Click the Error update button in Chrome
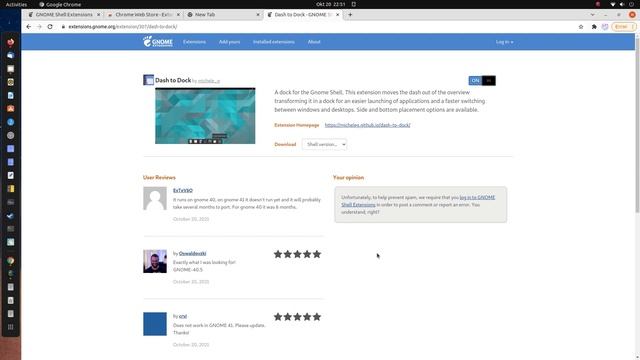The height and width of the screenshot is (360, 640). [x=624, y=27]
